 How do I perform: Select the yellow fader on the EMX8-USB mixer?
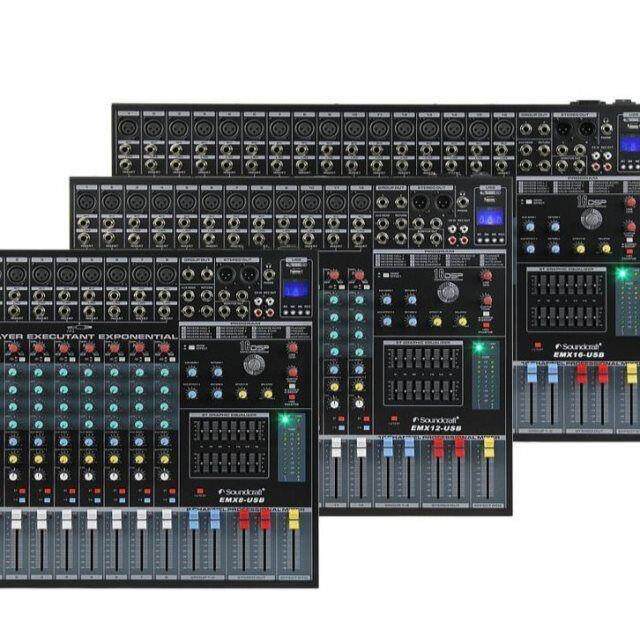[x=293, y=519]
